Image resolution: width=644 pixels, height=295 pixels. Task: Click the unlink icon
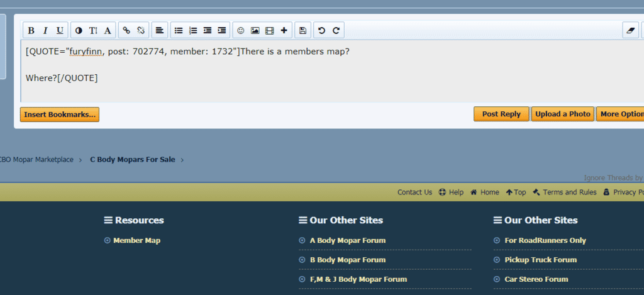pos(141,30)
